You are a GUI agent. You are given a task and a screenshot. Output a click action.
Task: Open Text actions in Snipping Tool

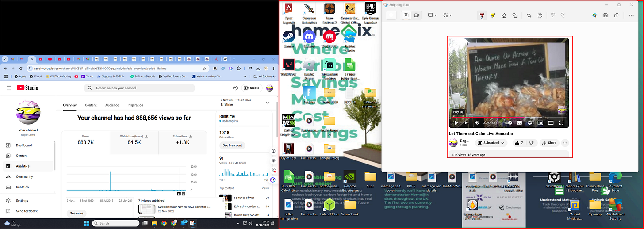[540, 15]
